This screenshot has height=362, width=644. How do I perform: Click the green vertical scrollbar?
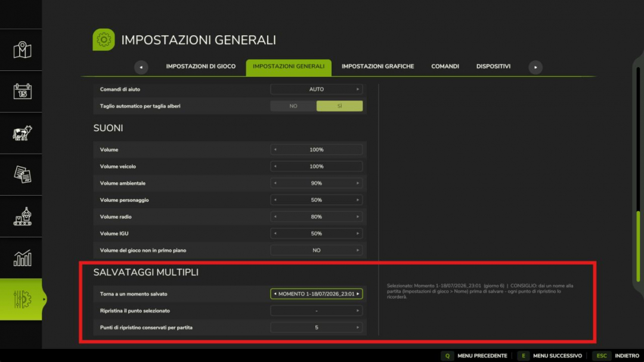(x=638, y=246)
